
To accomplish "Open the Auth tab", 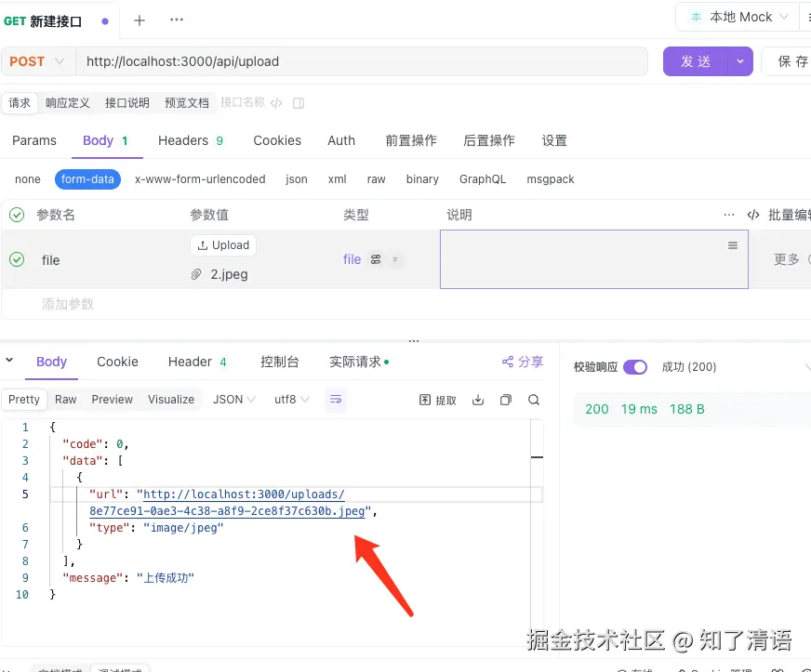I will click(341, 140).
